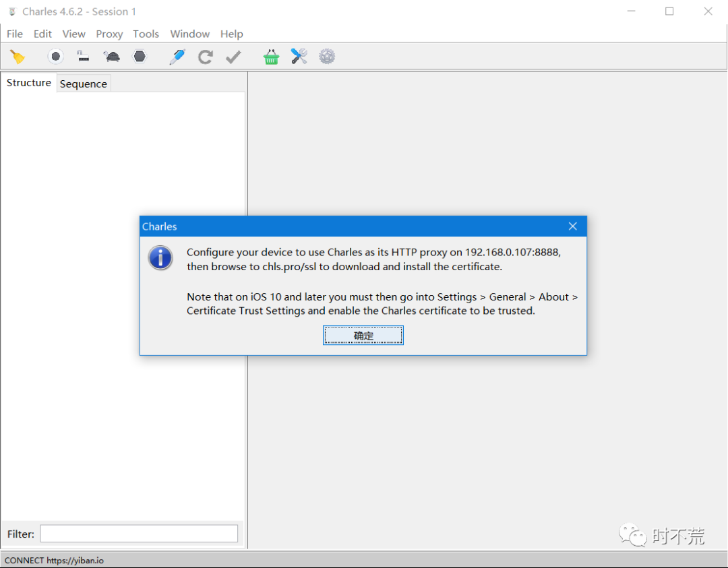728x568 pixels.
Task: Open the purchase basket icon
Action: pos(271,57)
